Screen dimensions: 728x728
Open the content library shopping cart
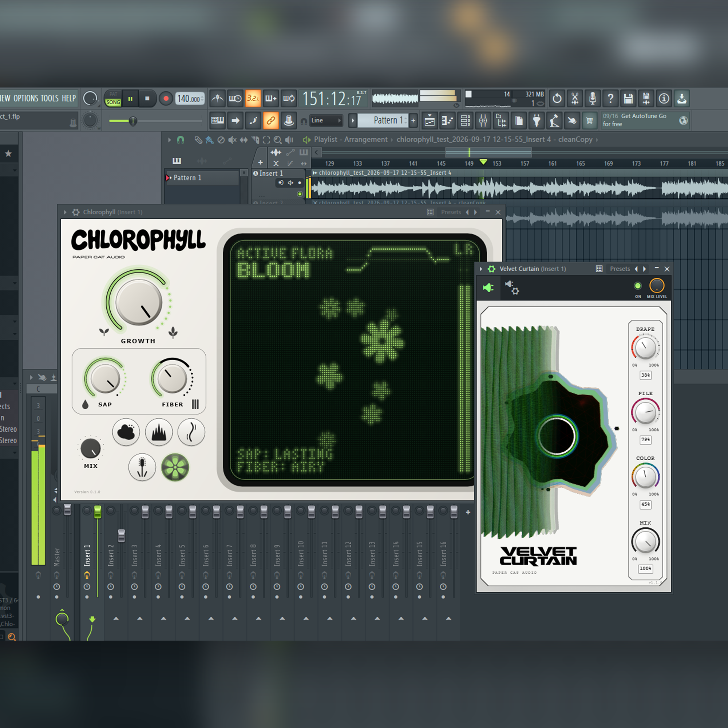(x=590, y=120)
